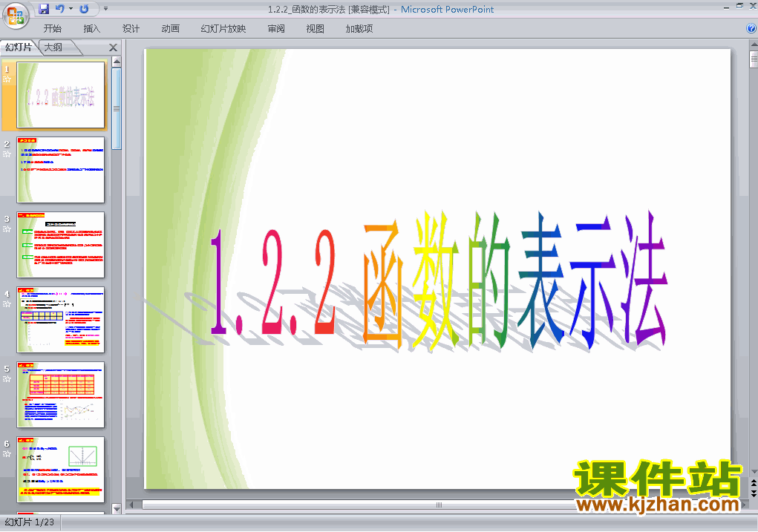Click animation star icon under slide 2

pos(7,154)
